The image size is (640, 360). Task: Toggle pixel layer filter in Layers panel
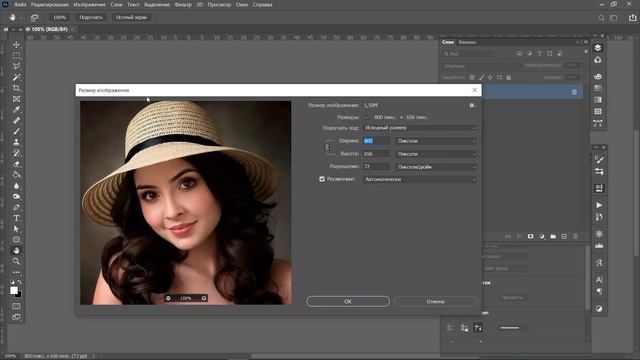[x=519, y=53]
